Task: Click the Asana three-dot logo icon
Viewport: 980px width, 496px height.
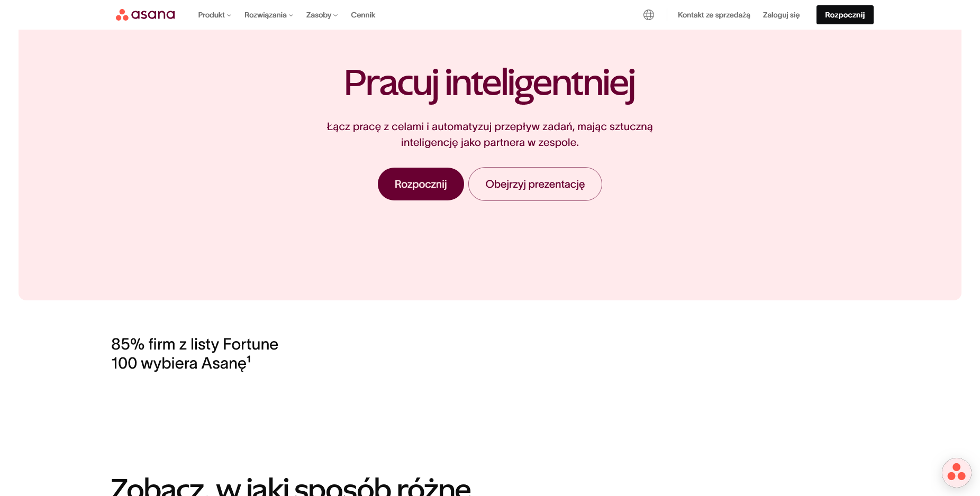Action: point(122,15)
